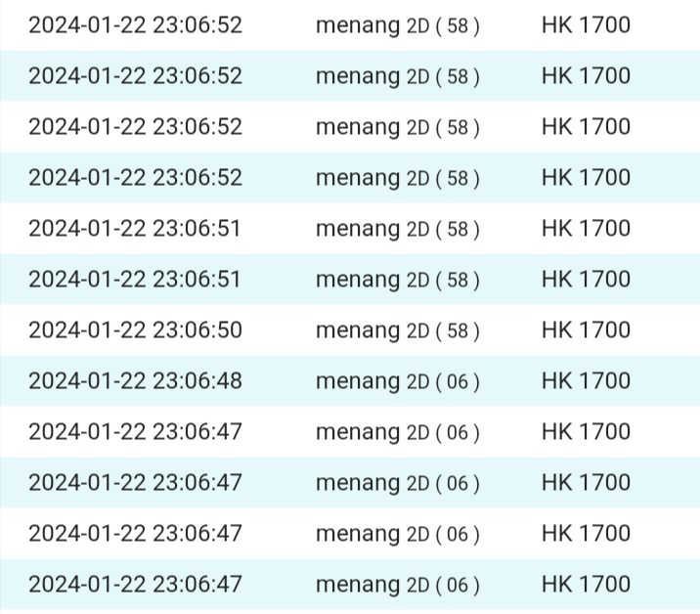Click the topmost 23:06:52 timestamp
Image resolution: width=700 pixels, height=614 pixels.
[x=135, y=25]
